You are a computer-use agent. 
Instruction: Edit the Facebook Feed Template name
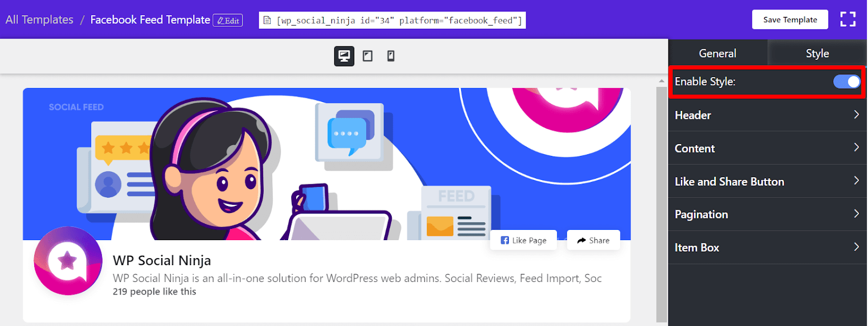coord(228,21)
